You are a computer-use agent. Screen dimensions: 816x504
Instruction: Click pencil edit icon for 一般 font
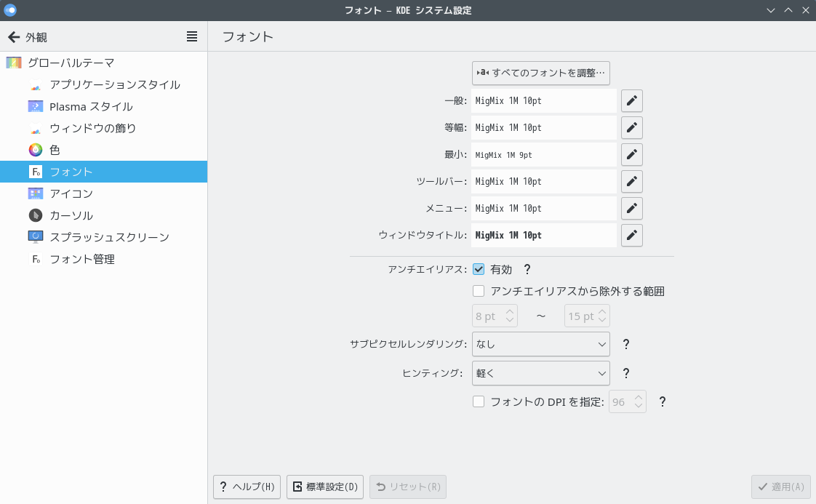[631, 101]
